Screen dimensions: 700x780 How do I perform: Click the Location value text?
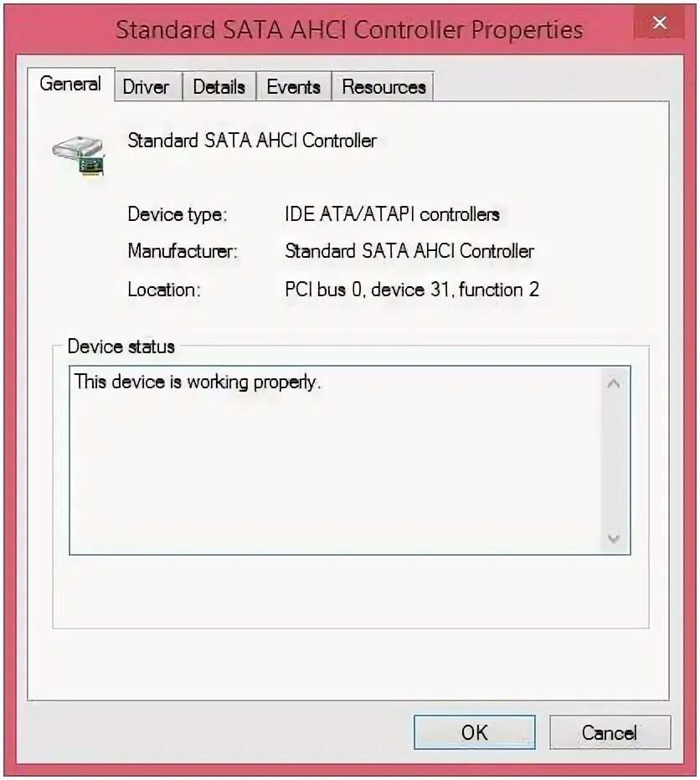(x=412, y=290)
